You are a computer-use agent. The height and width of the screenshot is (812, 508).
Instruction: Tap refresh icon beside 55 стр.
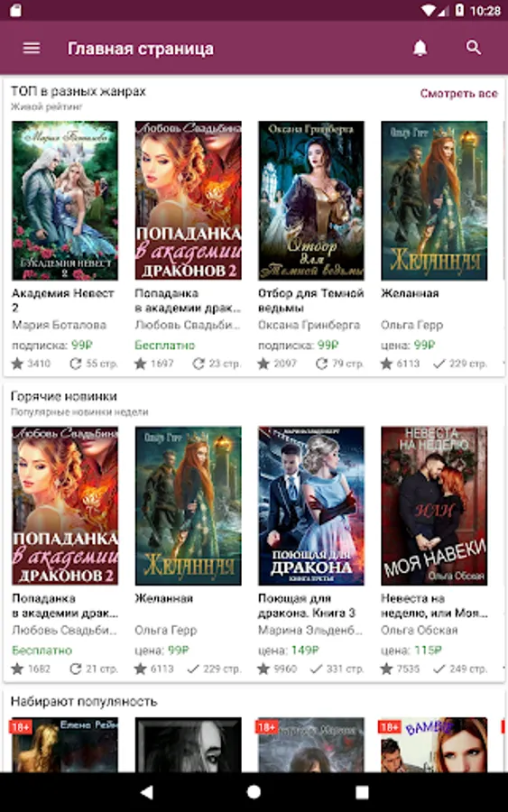point(76,364)
